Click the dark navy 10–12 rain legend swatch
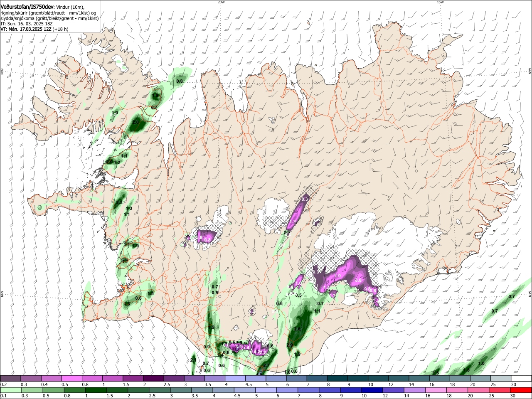The image size is (532, 399). [x=371, y=390]
